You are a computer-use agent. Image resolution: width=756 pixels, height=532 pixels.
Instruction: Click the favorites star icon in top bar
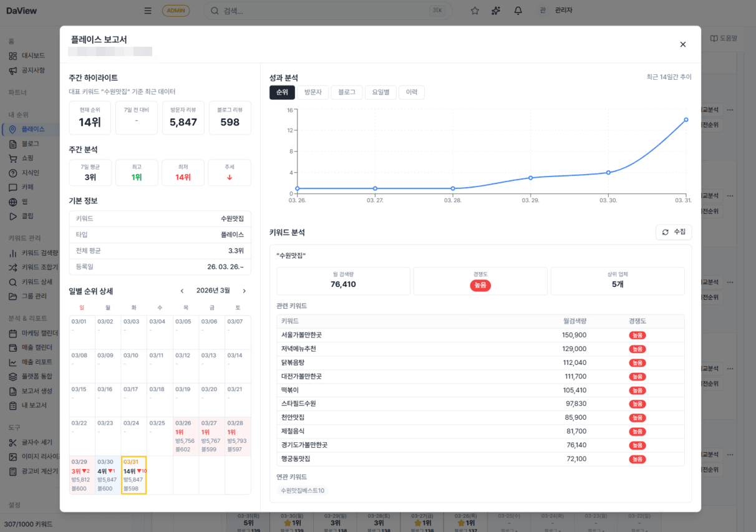pyautogui.click(x=475, y=10)
